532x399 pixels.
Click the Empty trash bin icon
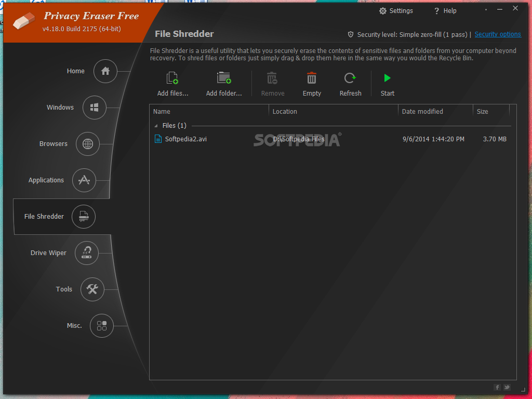(x=312, y=78)
